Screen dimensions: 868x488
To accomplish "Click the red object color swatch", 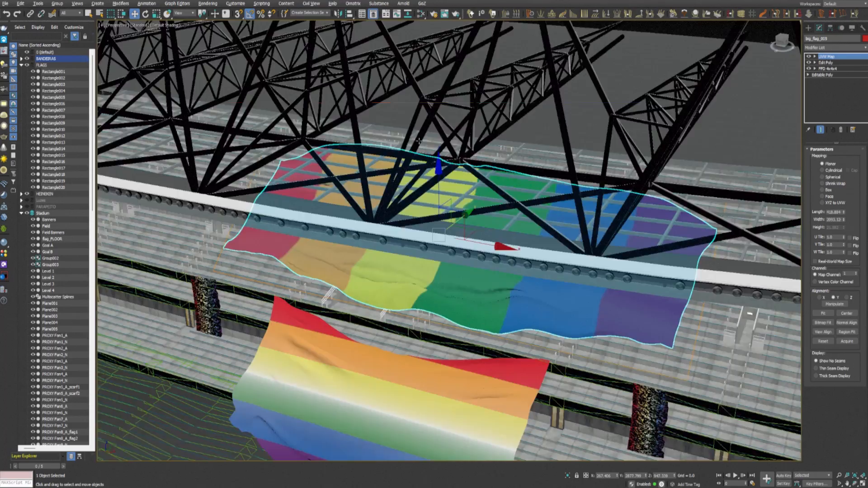I will point(865,39).
